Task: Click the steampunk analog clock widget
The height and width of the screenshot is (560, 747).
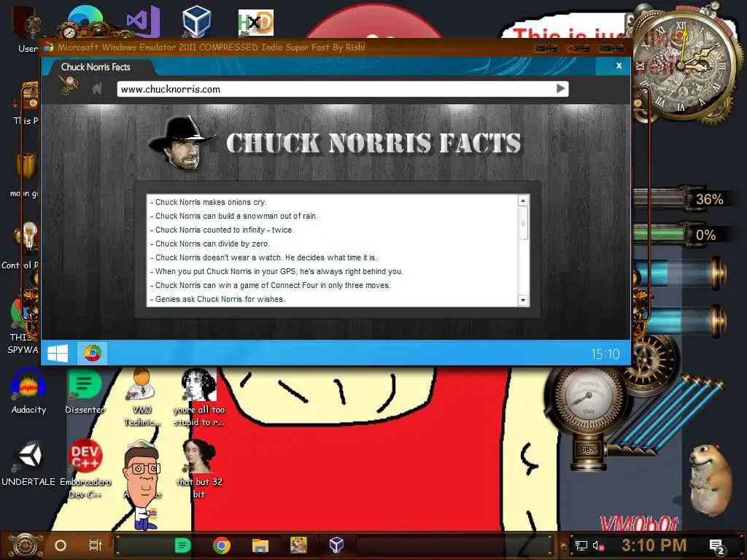Action: tap(682, 66)
